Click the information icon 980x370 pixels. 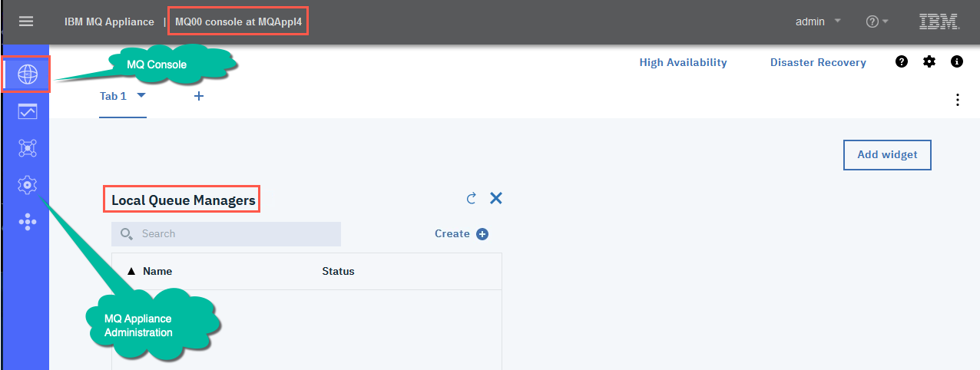[957, 62]
